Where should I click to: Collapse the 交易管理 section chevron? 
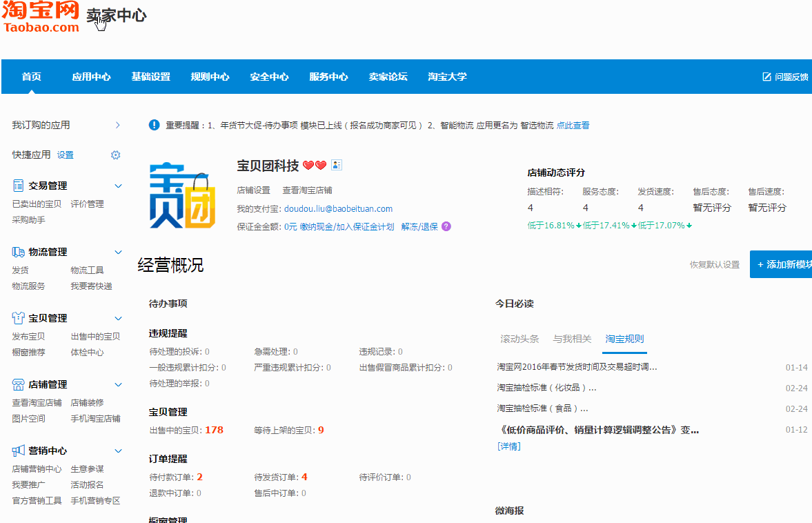(118, 186)
